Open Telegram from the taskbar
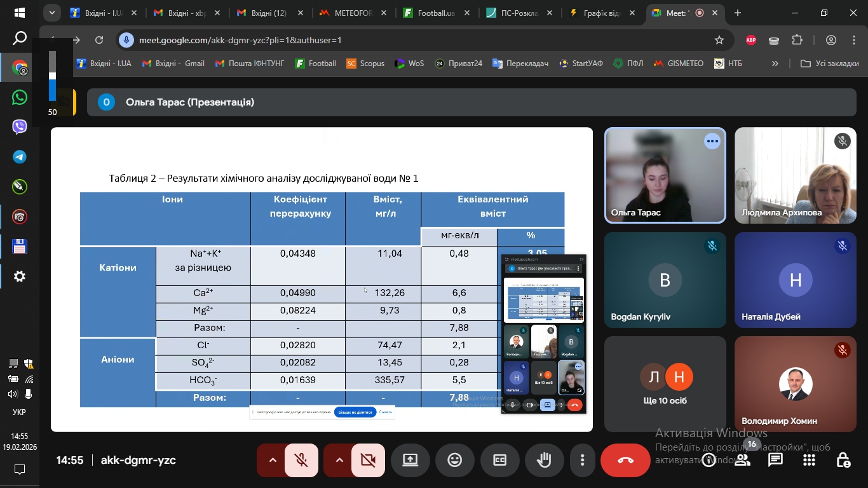 20,157
